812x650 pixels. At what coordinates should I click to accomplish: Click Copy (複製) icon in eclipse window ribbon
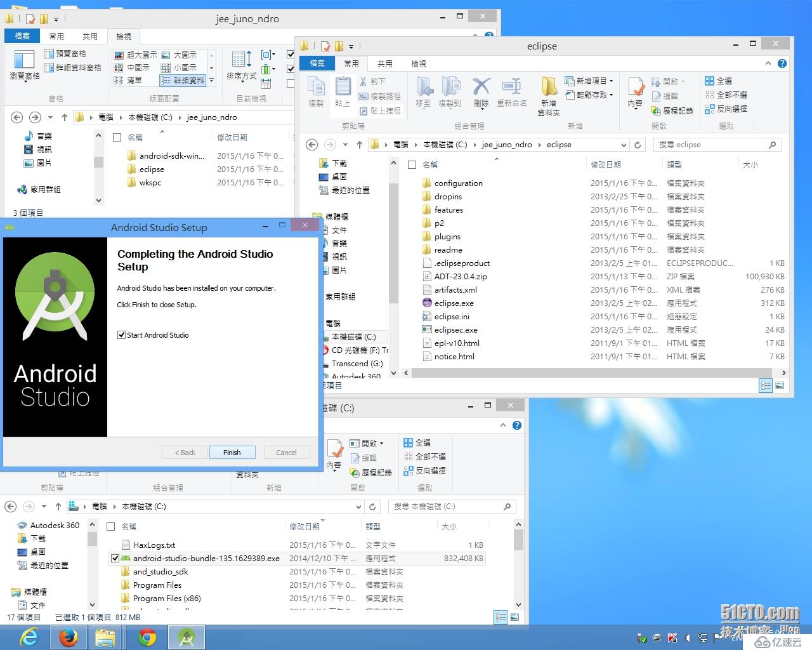pyautogui.click(x=316, y=92)
